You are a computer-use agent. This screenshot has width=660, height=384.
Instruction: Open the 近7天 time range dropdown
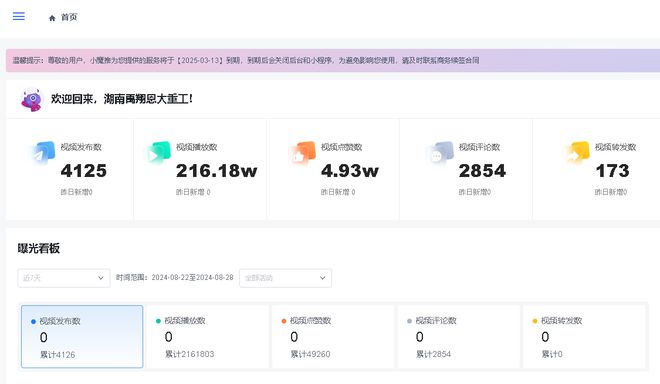click(x=64, y=278)
